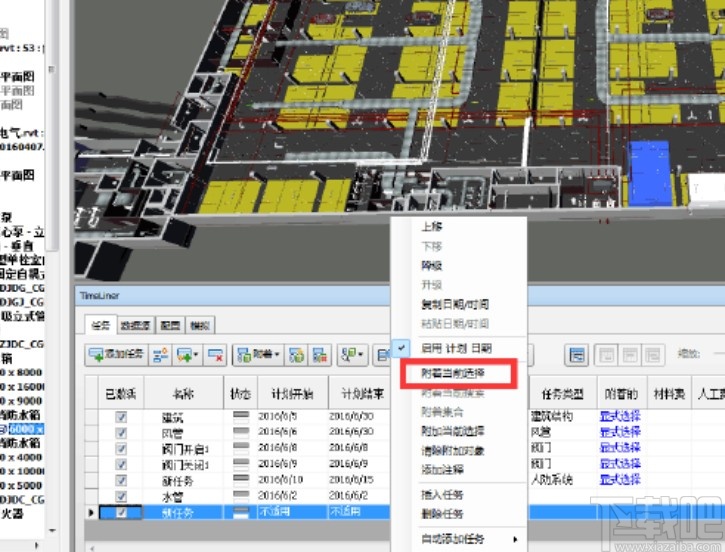The height and width of the screenshot is (552, 725).
Task: Click the status swatch of 水管 task
Action: tap(241, 496)
